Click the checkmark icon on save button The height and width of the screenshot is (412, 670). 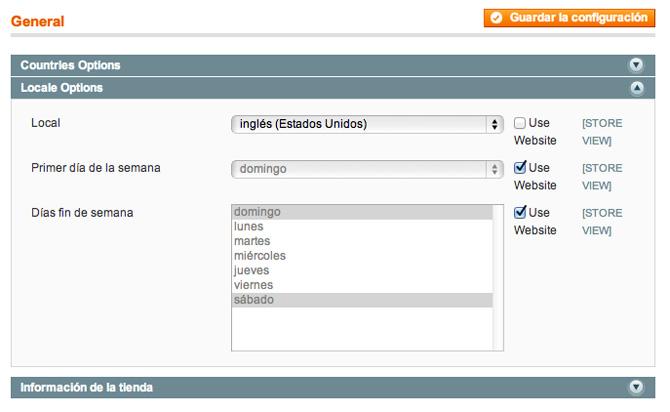point(496,18)
